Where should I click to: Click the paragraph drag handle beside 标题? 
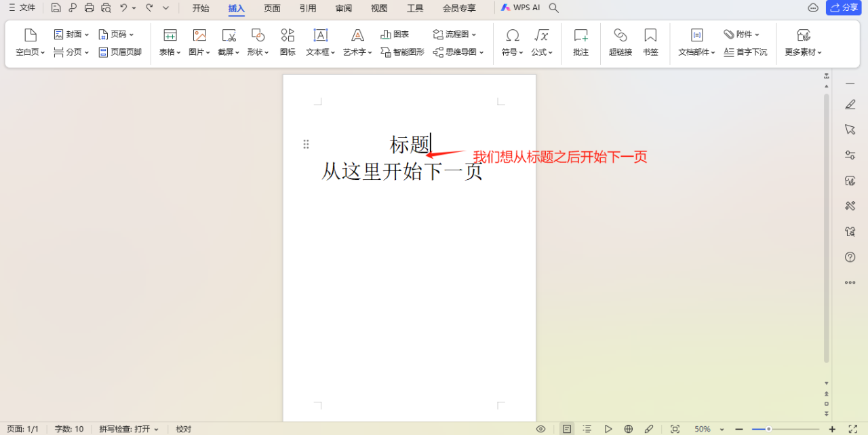point(306,144)
